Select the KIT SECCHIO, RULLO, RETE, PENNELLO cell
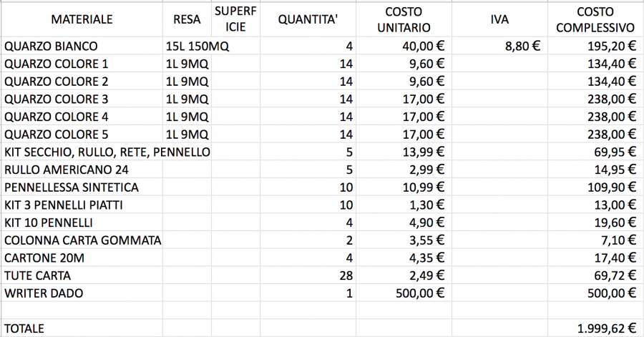 coord(107,152)
